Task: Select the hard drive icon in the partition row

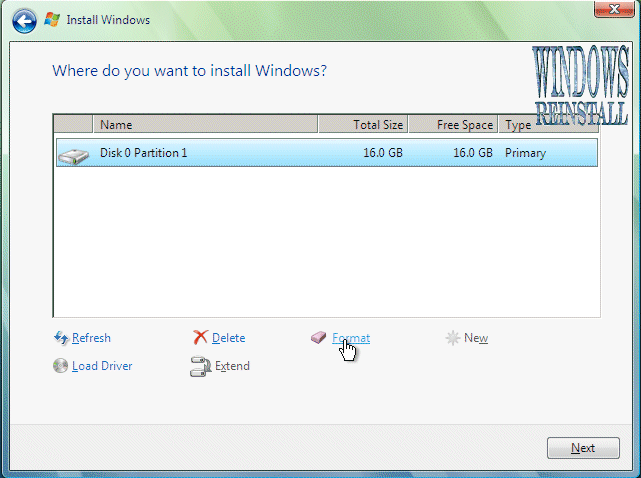Action: tap(72, 154)
